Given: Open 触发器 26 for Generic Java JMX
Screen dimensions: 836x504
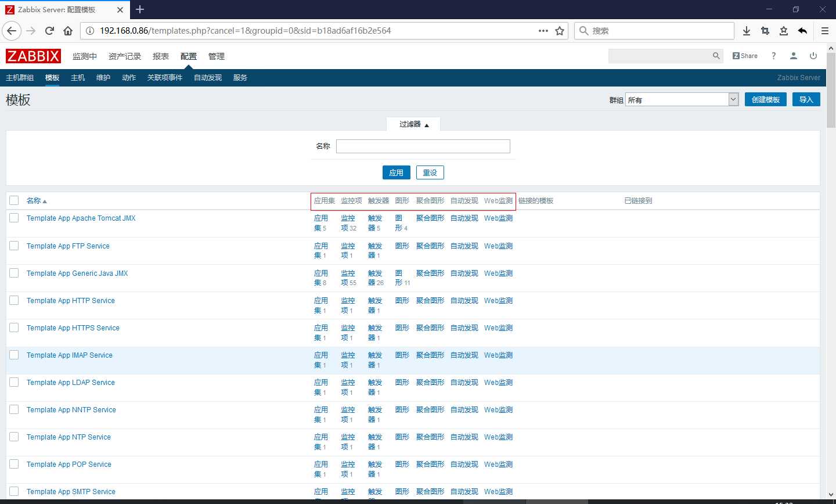Looking at the screenshot, I should click(376, 278).
